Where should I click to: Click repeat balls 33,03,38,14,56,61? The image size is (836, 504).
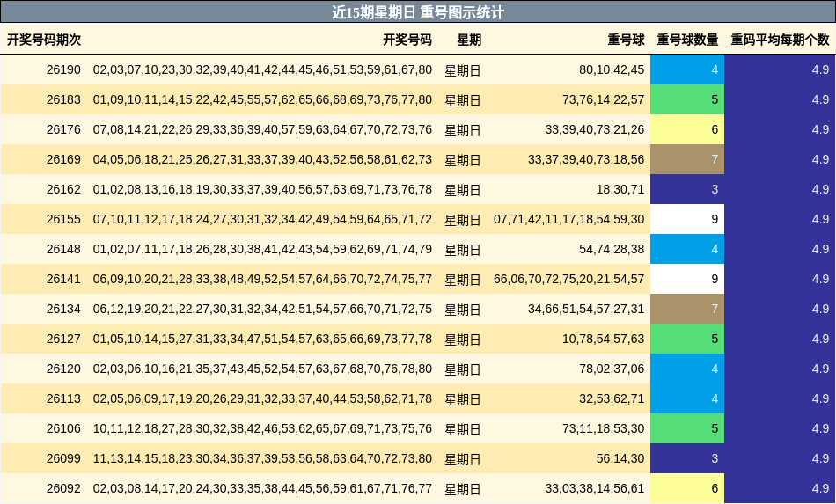click(x=595, y=488)
